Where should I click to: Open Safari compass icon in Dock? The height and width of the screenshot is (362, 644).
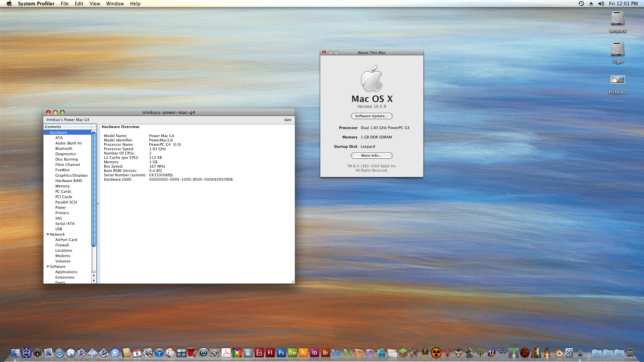click(60, 353)
